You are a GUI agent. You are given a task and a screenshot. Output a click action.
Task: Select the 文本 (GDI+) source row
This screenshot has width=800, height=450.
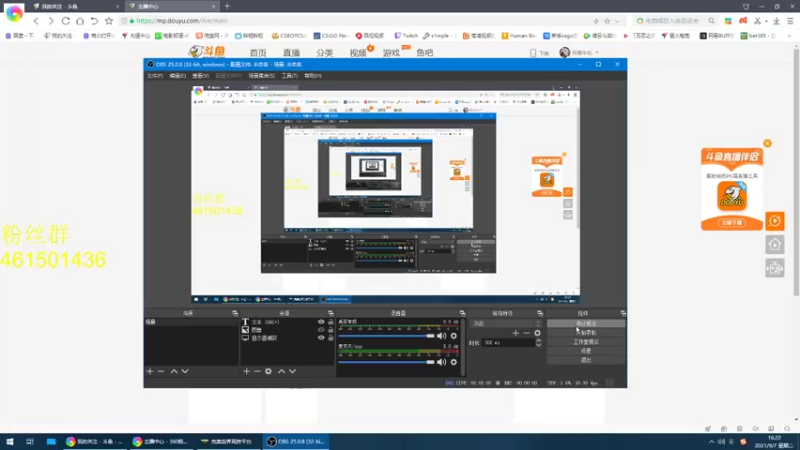tap(287, 322)
